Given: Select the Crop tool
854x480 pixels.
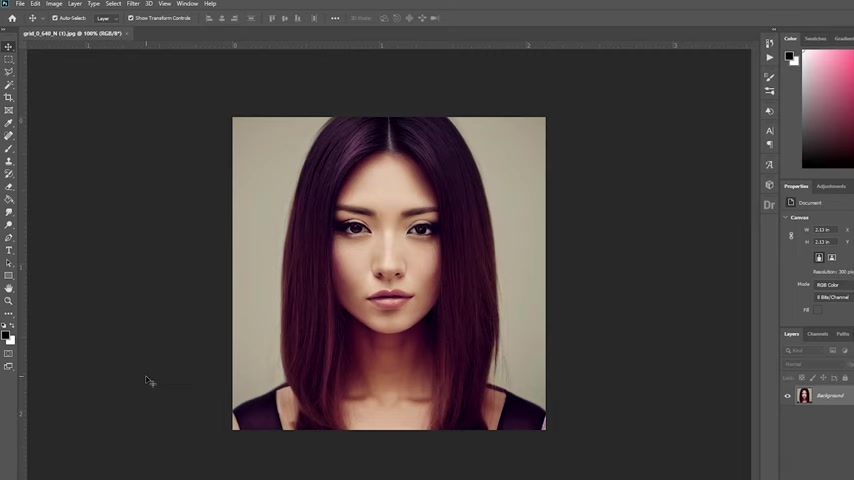Looking at the screenshot, I should [9, 98].
